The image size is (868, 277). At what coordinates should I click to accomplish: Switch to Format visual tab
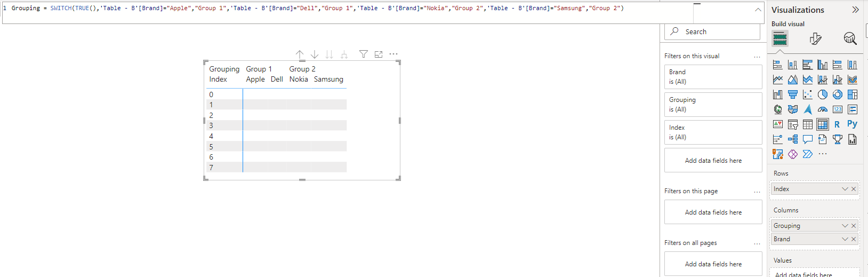pyautogui.click(x=815, y=38)
